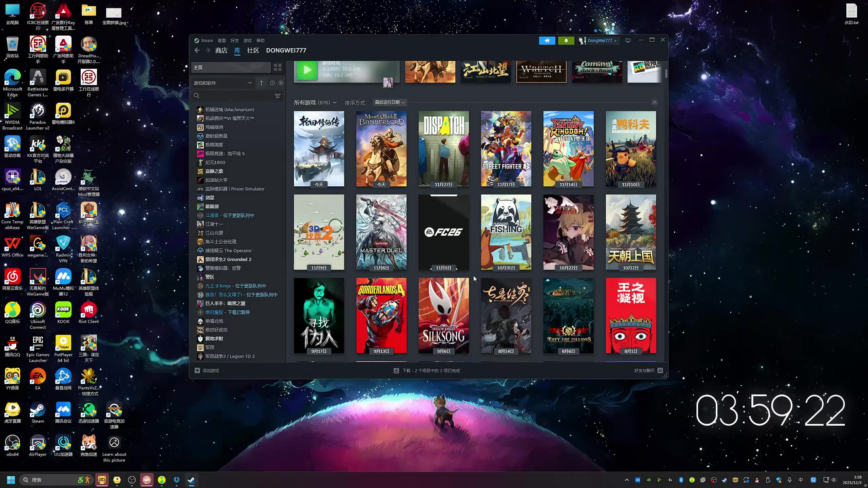Toggle the ready-to-play filter icon
Image resolution: width=868 pixels, height=488 pixels.
click(281, 83)
